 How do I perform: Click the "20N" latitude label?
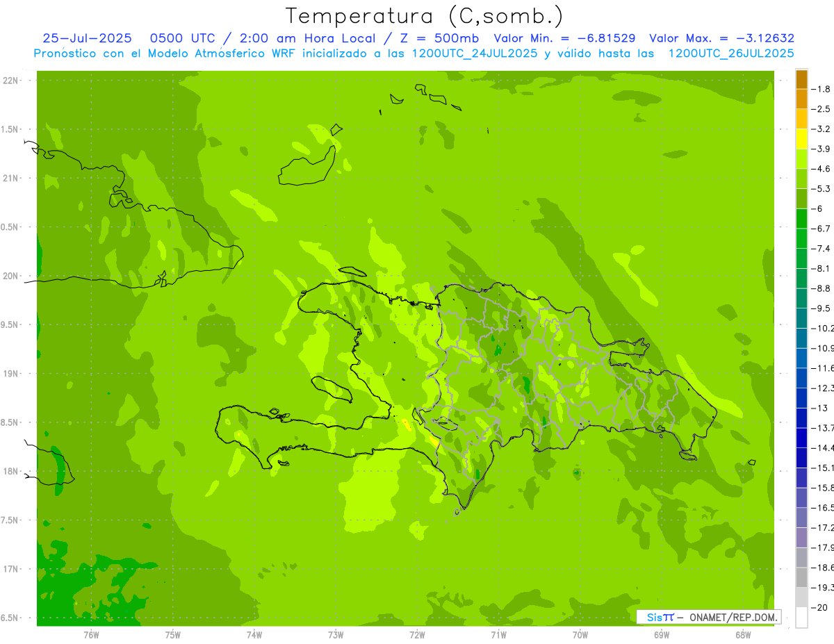click(x=10, y=276)
